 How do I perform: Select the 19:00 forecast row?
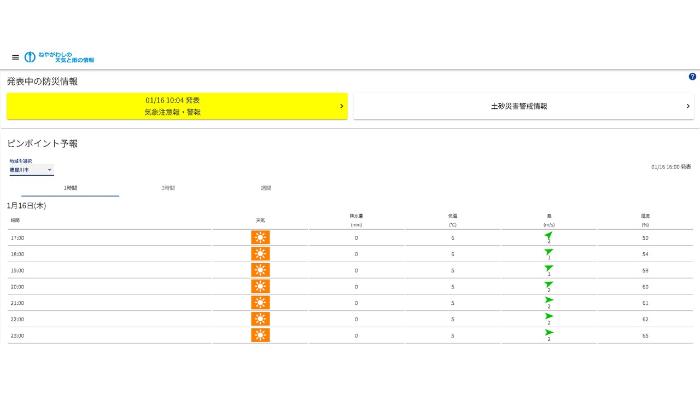click(x=350, y=270)
